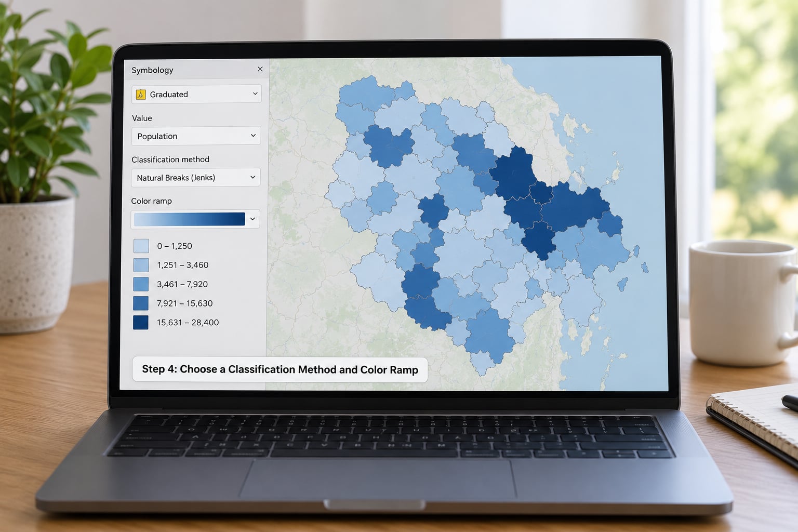Select the 15,631 – 28,400 class color swatch
The height and width of the screenshot is (532, 798).
click(141, 323)
